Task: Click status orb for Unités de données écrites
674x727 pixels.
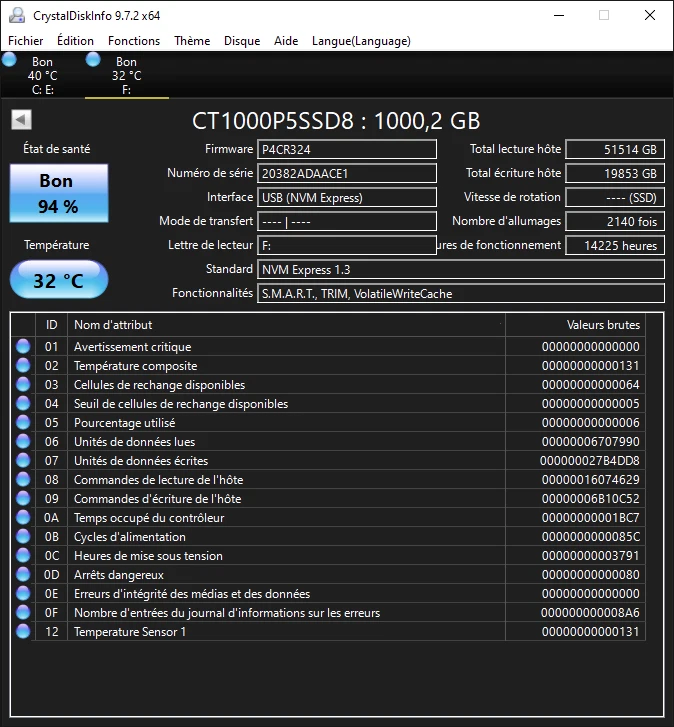Action: click(x=23, y=460)
